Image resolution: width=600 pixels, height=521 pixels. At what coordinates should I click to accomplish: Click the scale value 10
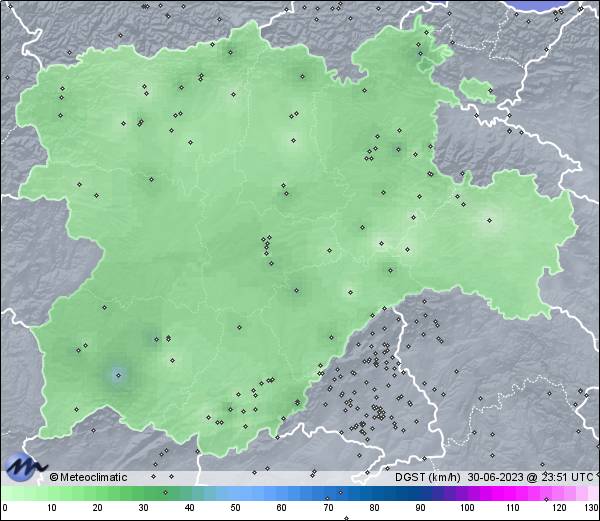(x=52, y=508)
